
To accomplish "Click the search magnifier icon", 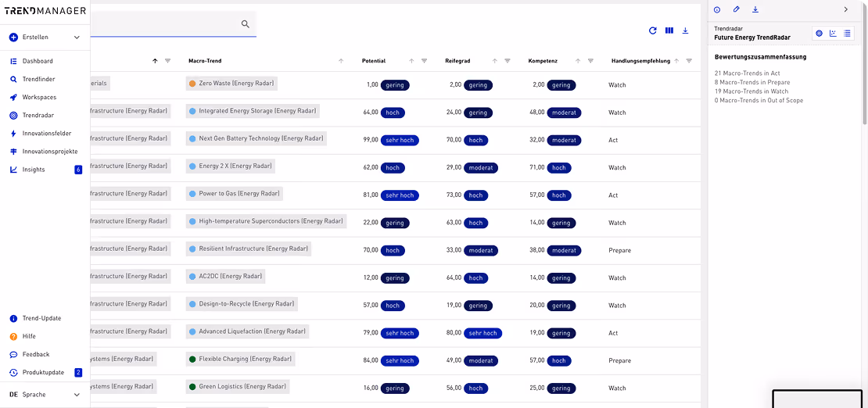I will [x=246, y=23].
